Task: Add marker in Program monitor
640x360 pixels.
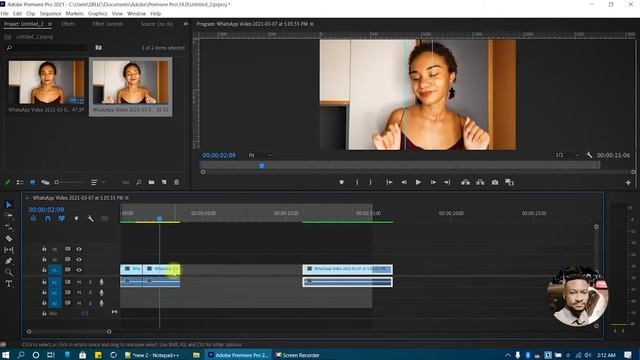Action: coord(342,182)
